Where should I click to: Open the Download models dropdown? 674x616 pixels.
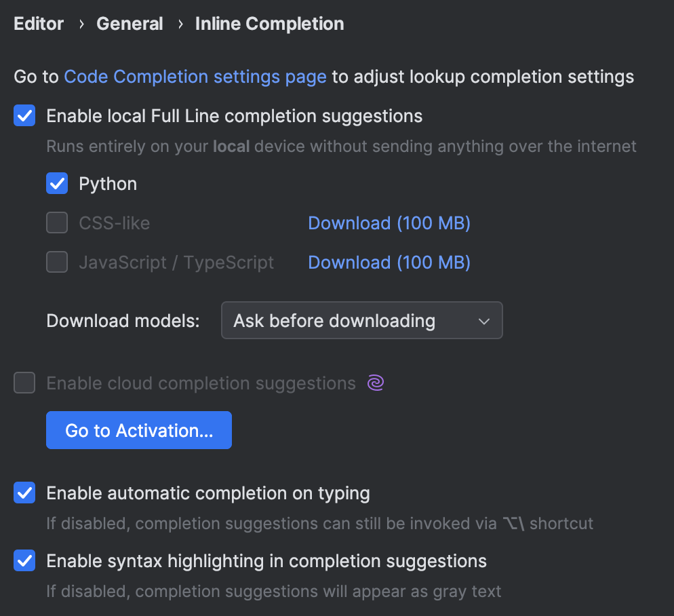click(x=361, y=320)
